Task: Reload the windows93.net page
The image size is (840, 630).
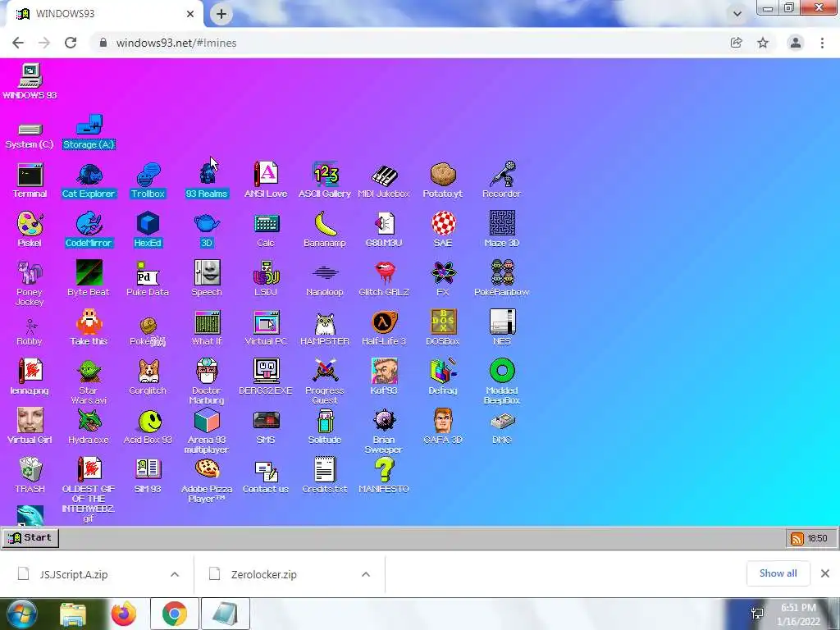Action: coord(71,43)
